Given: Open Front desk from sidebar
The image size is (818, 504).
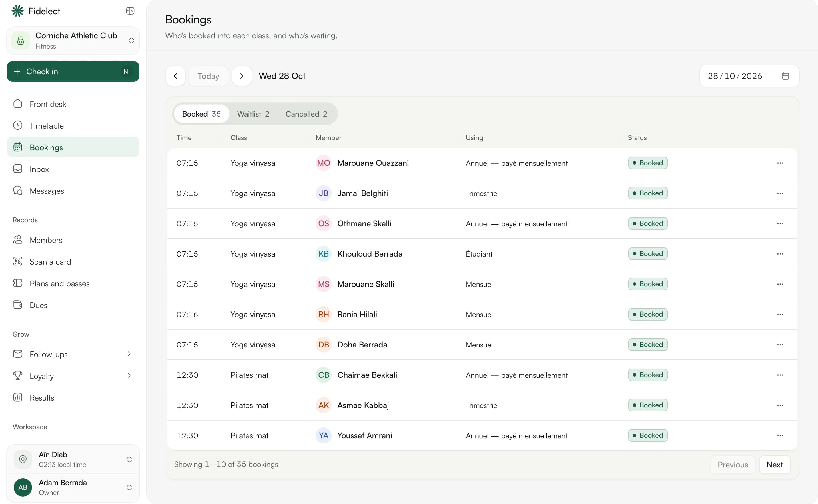Looking at the screenshot, I should (x=73, y=104).
